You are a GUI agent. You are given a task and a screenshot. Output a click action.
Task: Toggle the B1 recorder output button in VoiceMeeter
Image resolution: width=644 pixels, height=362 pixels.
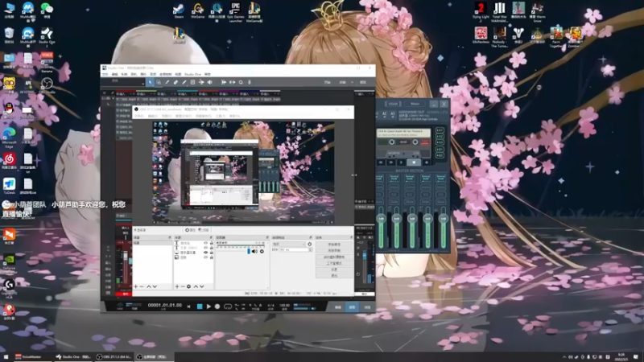440,150
